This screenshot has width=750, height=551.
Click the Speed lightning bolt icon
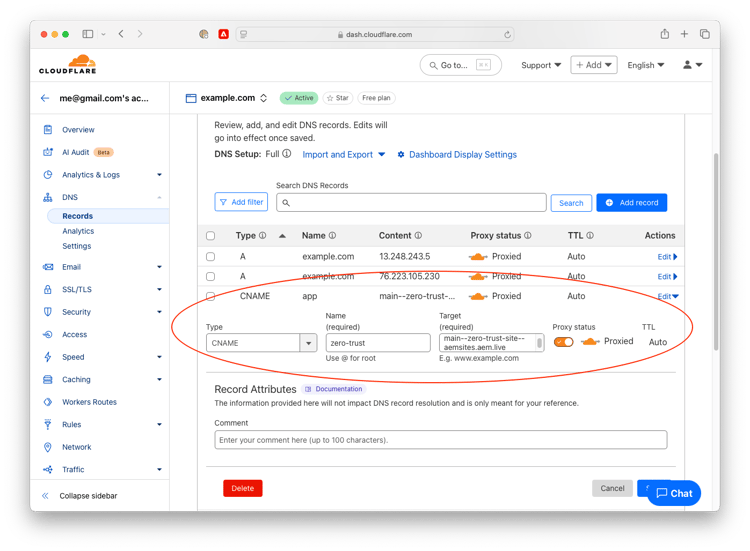[x=48, y=357]
